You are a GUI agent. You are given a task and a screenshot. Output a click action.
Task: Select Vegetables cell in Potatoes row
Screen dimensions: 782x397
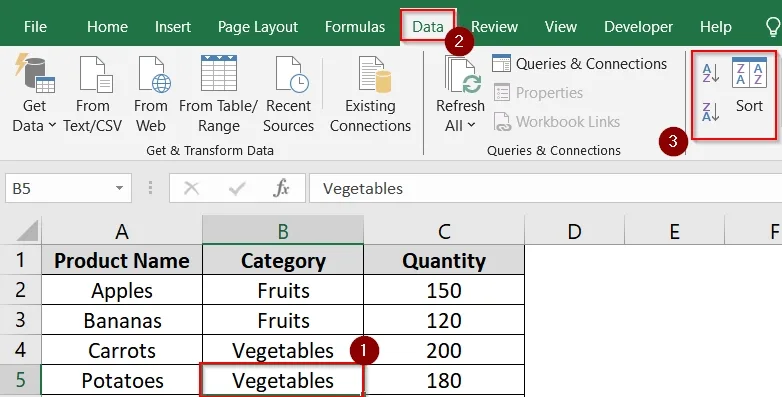click(283, 381)
